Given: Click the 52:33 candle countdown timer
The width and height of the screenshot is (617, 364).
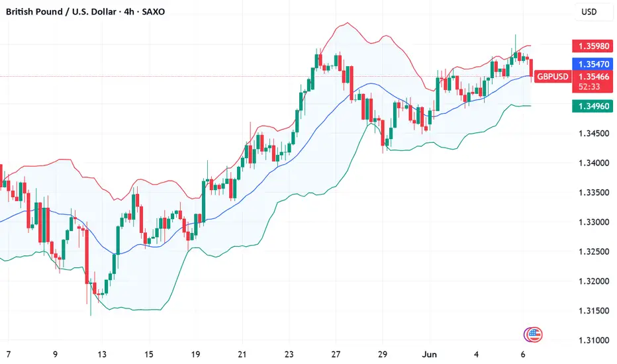Looking at the screenshot, I should (589, 87).
